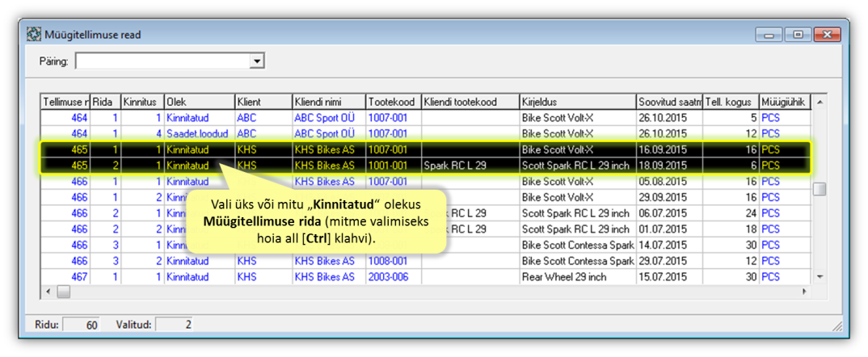The width and height of the screenshot is (868, 357).
Task: Click Scott Spark RC L 29 inch dated 18.09.2015
Action: 577,166
